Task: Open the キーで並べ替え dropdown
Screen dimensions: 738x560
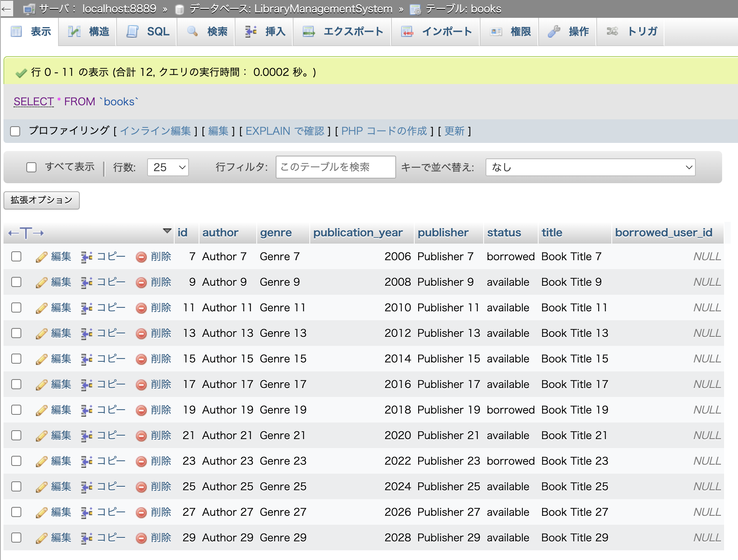Action: [x=590, y=167]
